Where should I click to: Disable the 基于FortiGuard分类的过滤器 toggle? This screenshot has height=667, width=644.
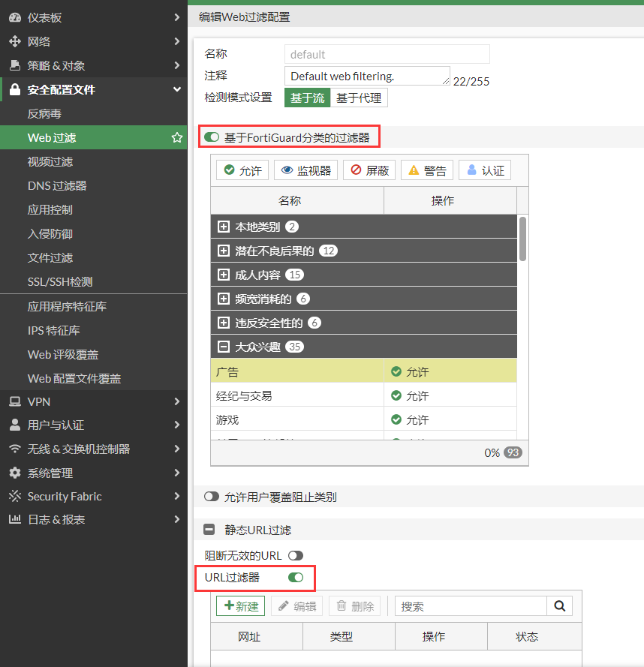(x=212, y=137)
